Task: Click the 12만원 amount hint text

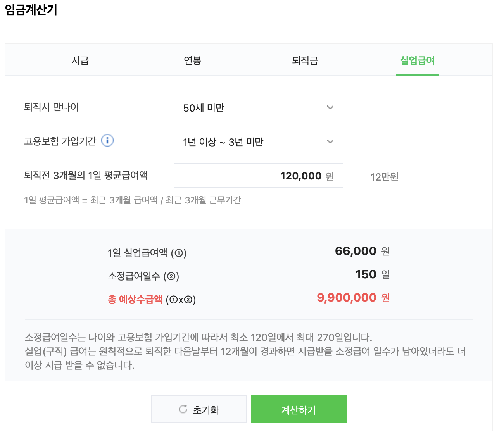Action: (384, 177)
